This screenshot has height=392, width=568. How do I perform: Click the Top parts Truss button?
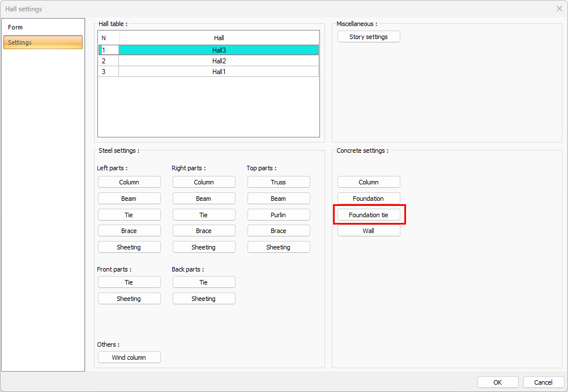(279, 182)
